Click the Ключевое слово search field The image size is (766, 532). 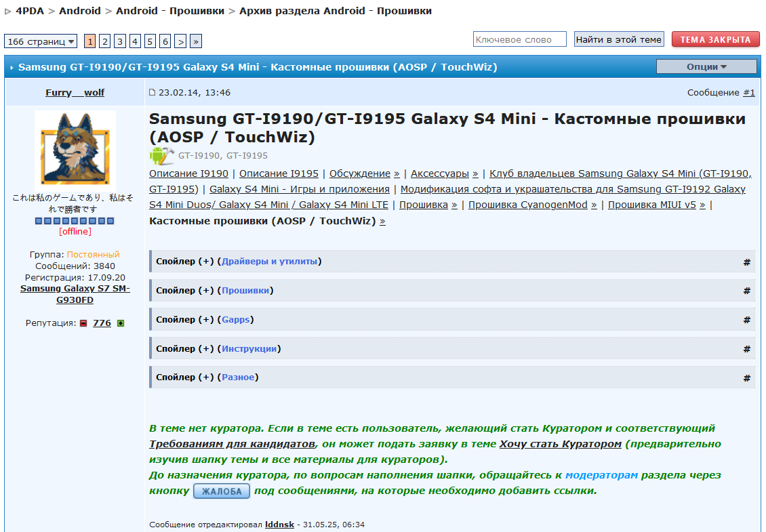coord(519,40)
